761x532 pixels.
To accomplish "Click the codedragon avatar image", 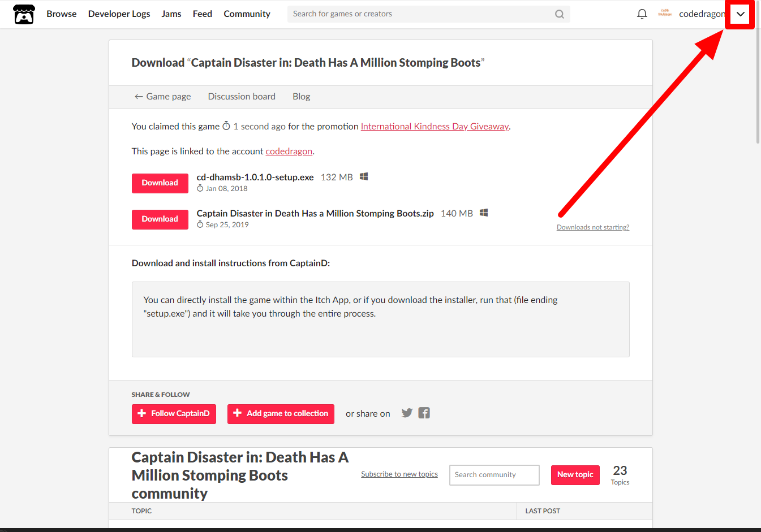I will point(665,14).
